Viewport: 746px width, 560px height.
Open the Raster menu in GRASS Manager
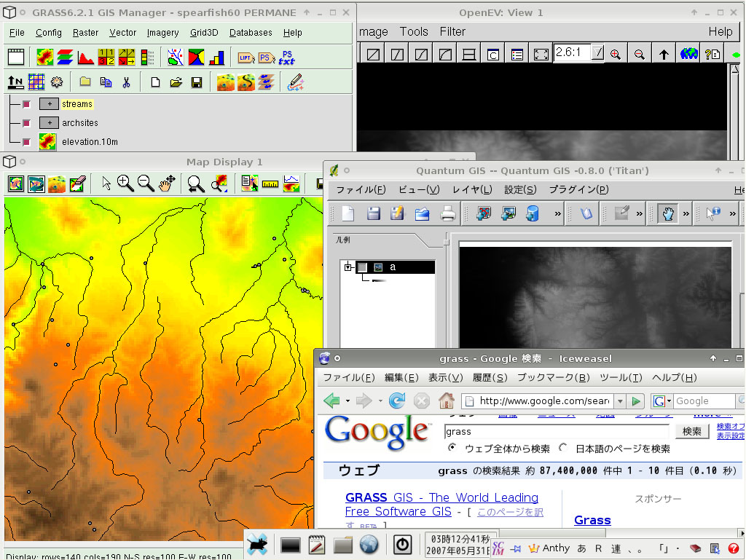[86, 32]
